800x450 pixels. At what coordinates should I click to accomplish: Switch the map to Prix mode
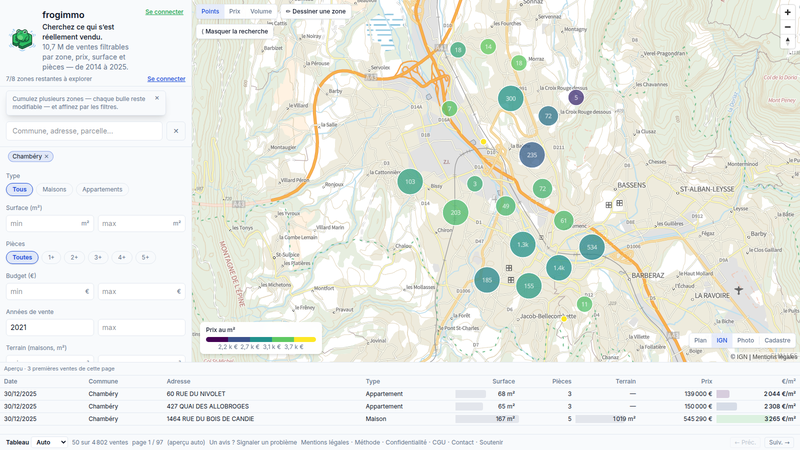coord(234,11)
